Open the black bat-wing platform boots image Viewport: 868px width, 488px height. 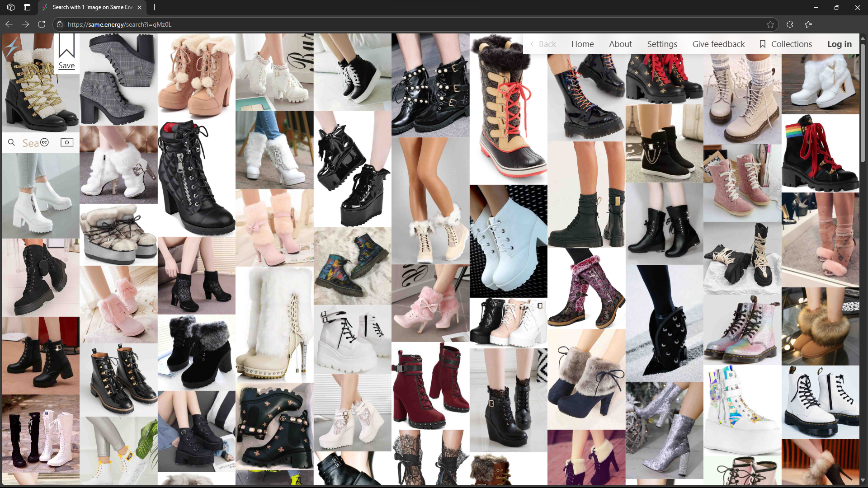coord(352,169)
